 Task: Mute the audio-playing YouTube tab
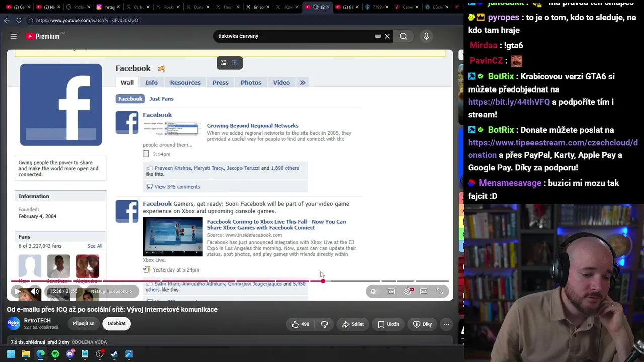315,7
